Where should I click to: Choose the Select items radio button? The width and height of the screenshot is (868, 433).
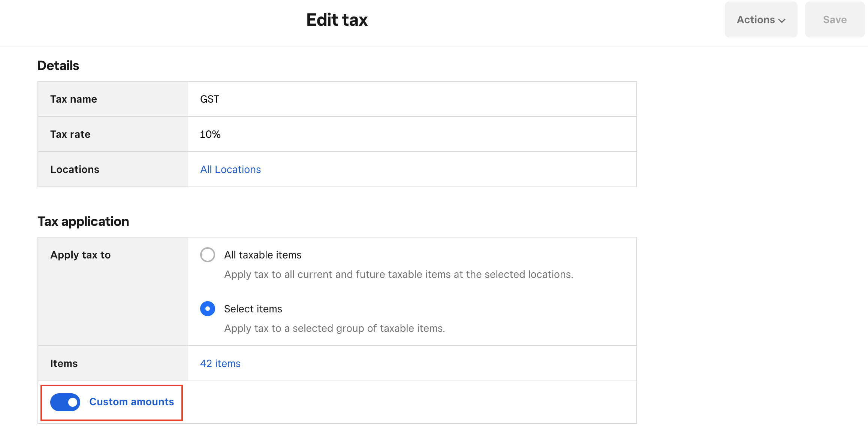click(x=208, y=309)
